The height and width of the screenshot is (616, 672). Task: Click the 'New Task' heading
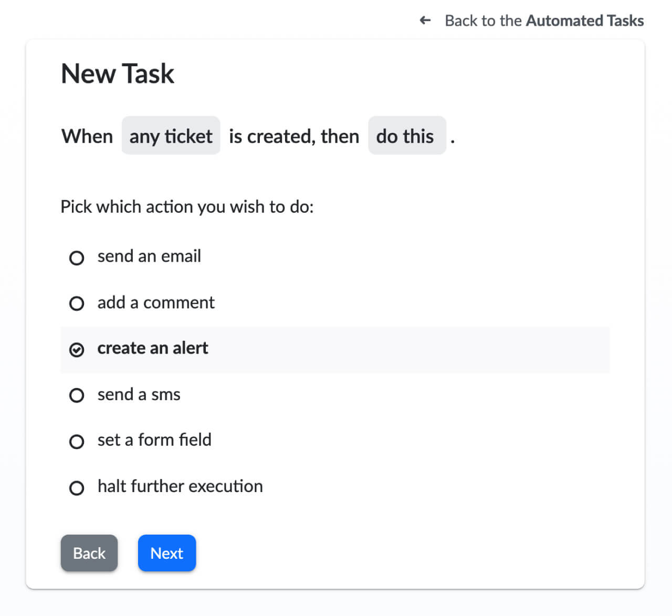(x=118, y=74)
